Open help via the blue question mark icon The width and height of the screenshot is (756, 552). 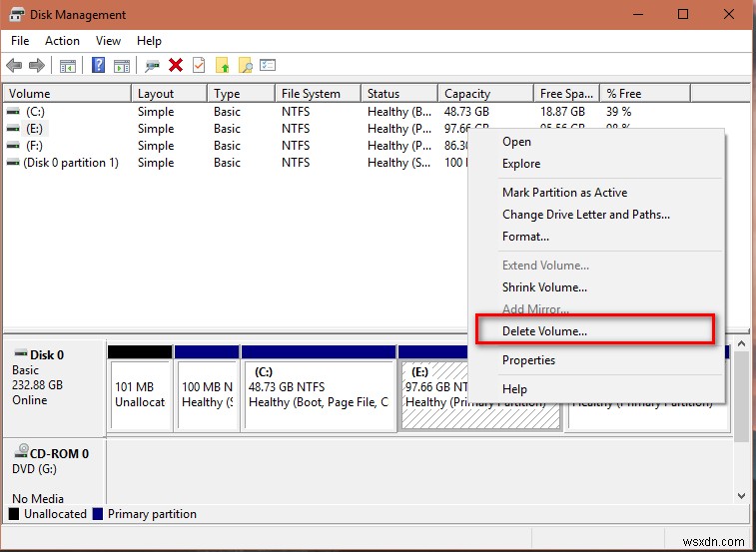tap(99, 66)
